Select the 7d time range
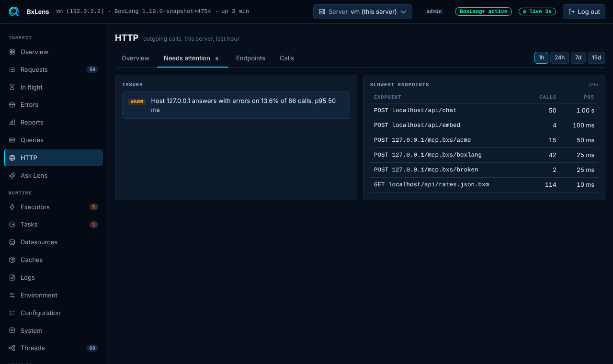The image size is (613, 364). pos(578,57)
